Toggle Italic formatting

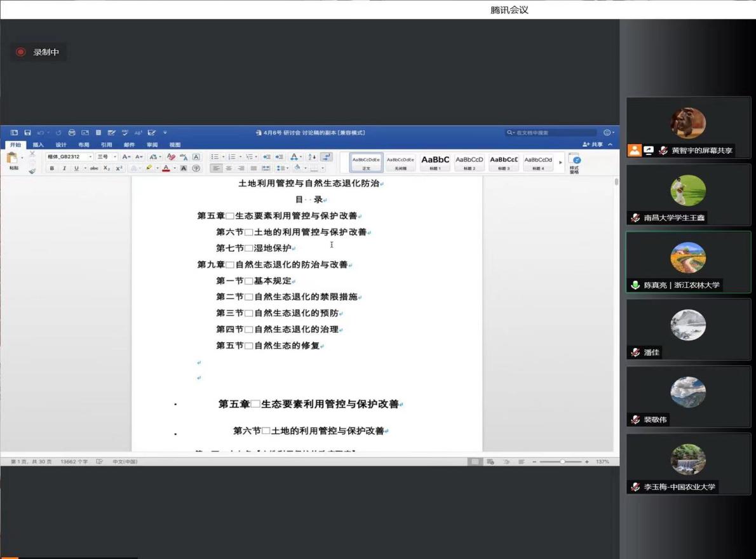(64, 168)
